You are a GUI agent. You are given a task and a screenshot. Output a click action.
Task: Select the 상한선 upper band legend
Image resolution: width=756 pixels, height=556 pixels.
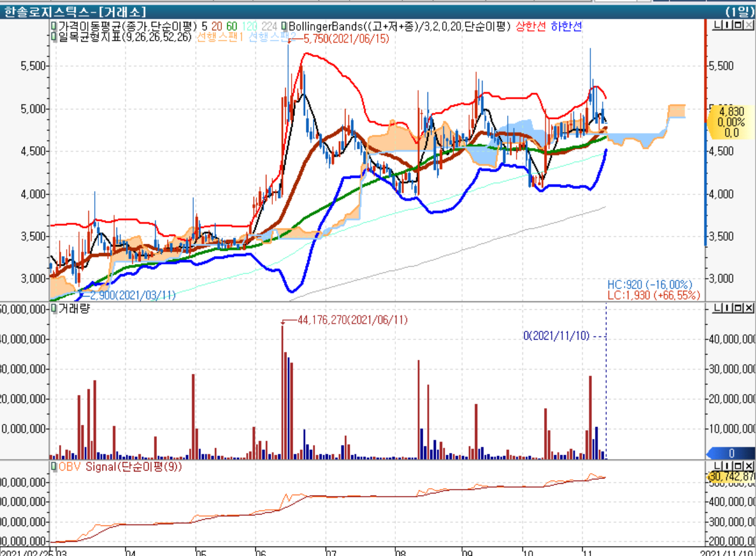531,26
